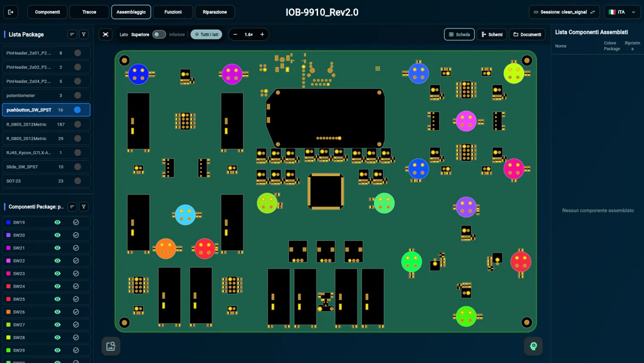Hide SW21 with its eye icon
Viewport: 644px width, 363px height.
point(58,248)
